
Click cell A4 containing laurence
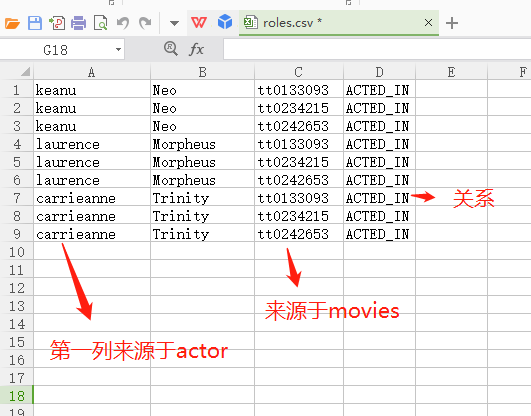tap(92, 144)
